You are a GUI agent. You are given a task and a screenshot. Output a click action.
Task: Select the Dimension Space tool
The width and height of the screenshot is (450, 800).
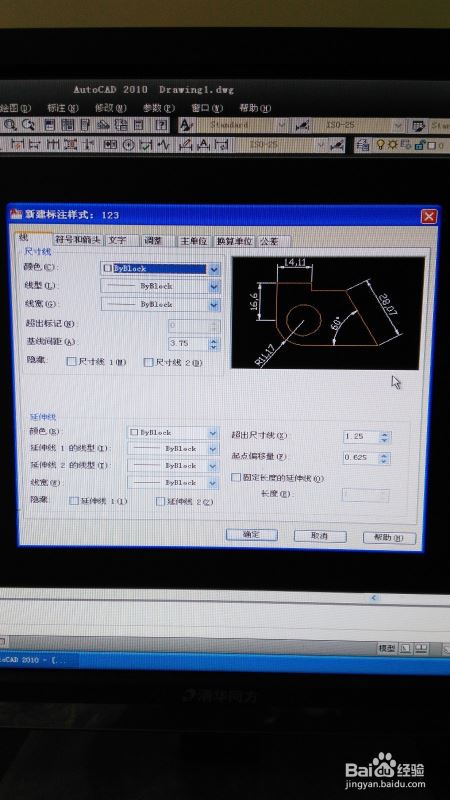[70, 145]
